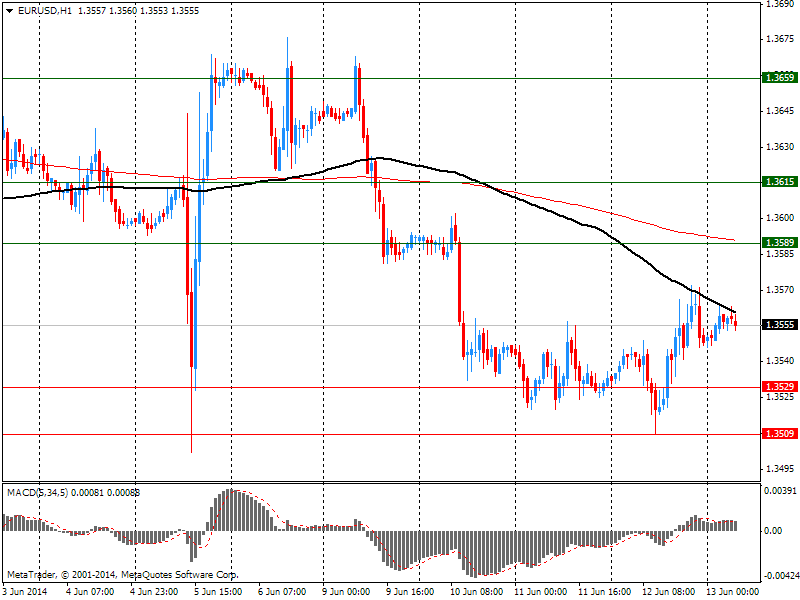
Task: Click the dropdown triangle beside EURUSD,H1
Action: coord(9,11)
